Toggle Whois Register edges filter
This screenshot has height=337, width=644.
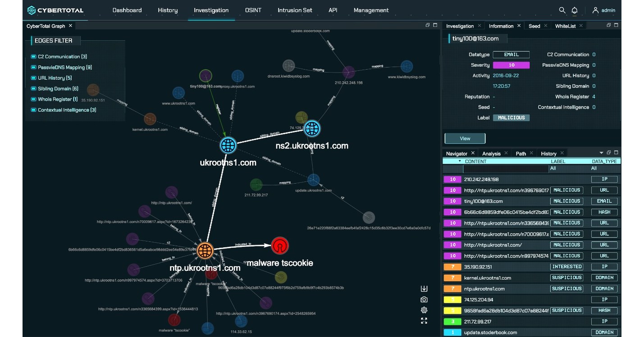click(x=33, y=99)
